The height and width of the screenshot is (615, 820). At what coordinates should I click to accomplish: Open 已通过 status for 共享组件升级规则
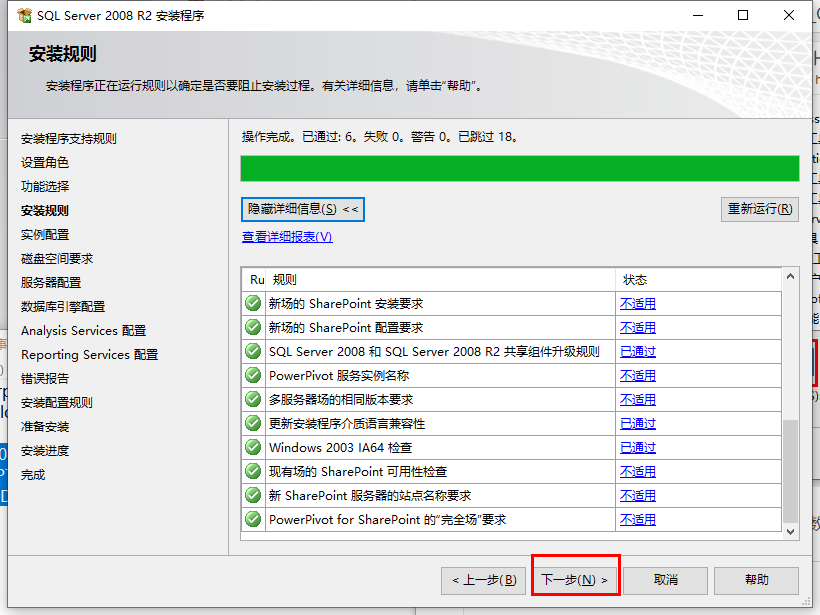pos(637,352)
